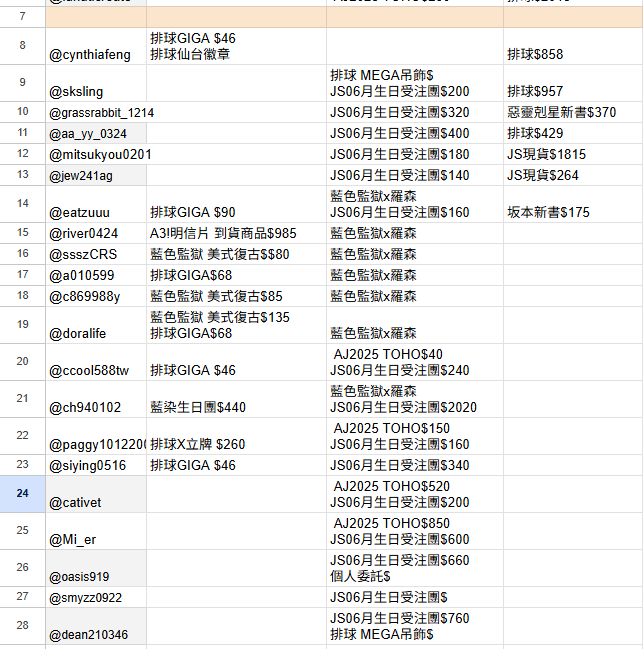Select cell AJ2025 TOHO$150
This screenshot has height=649, width=643.
coord(415,436)
